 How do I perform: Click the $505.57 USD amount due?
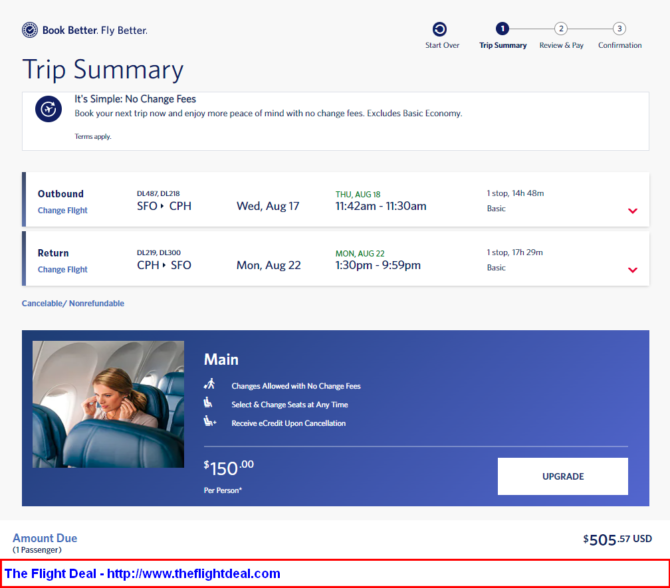617,539
